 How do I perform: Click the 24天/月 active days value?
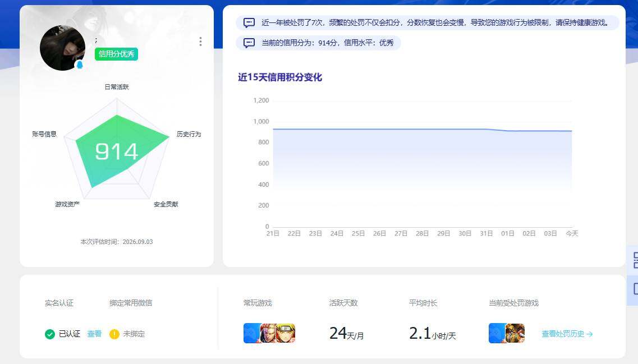(346, 334)
